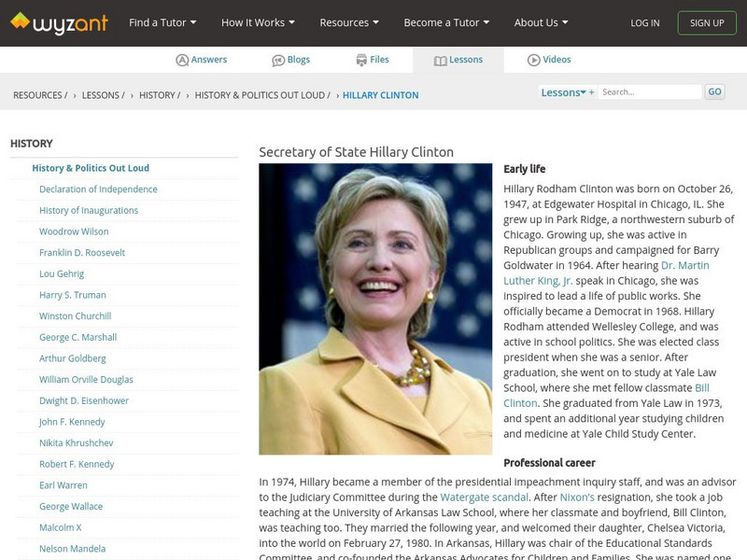Focus the Search input field
The width and height of the screenshot is (747, 560).
coord(650,91)
